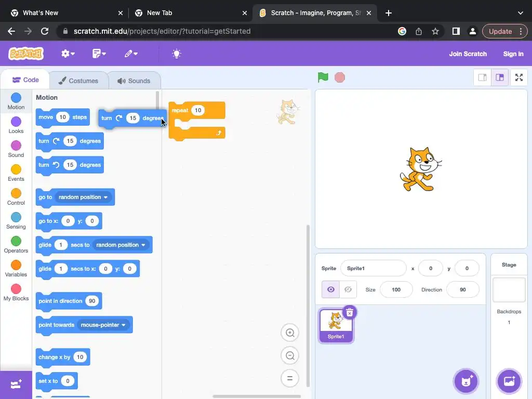The width and height of the screenshot is (532, 399).
Task: Hide the sprite with crossed eye
Action: (x=348, y=289)
